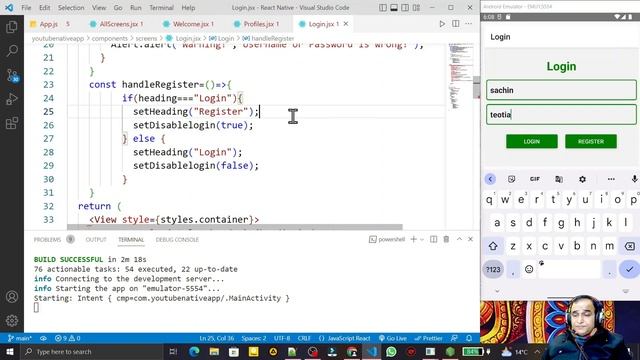
Task: Change line ending via CRLF item
Action: [x=304, y=338]
